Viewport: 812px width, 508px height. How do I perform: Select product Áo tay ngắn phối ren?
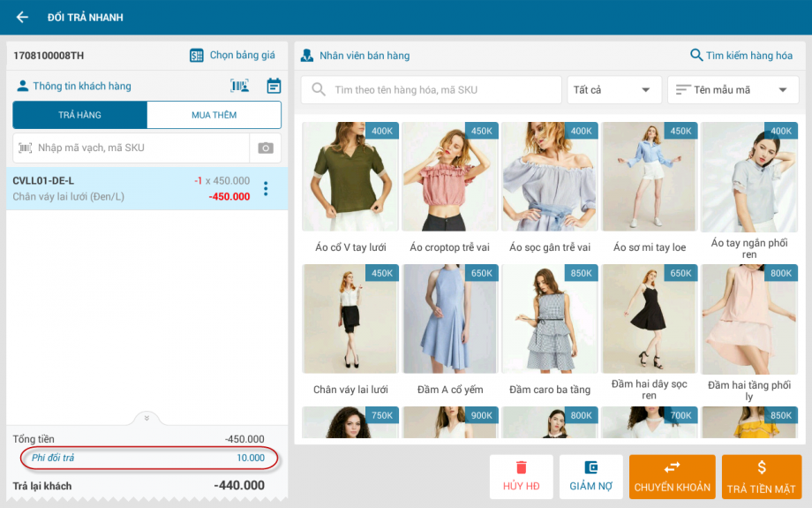748,191
